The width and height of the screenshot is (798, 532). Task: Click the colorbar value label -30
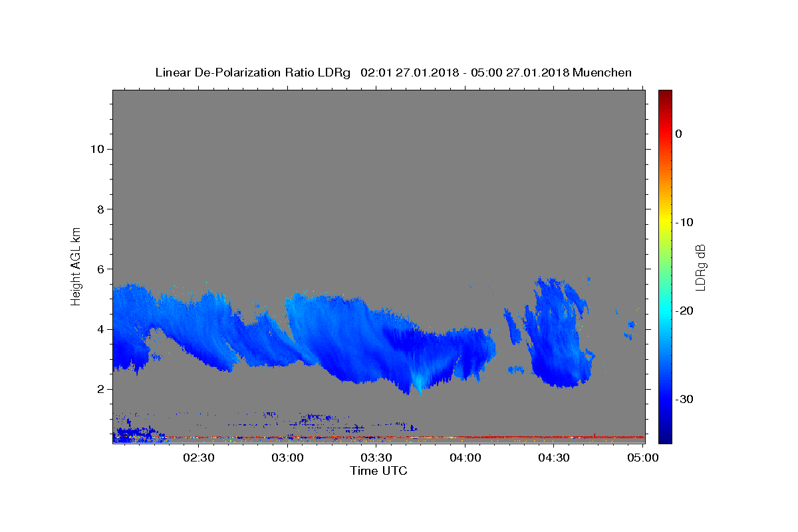(x=684, y=399)
